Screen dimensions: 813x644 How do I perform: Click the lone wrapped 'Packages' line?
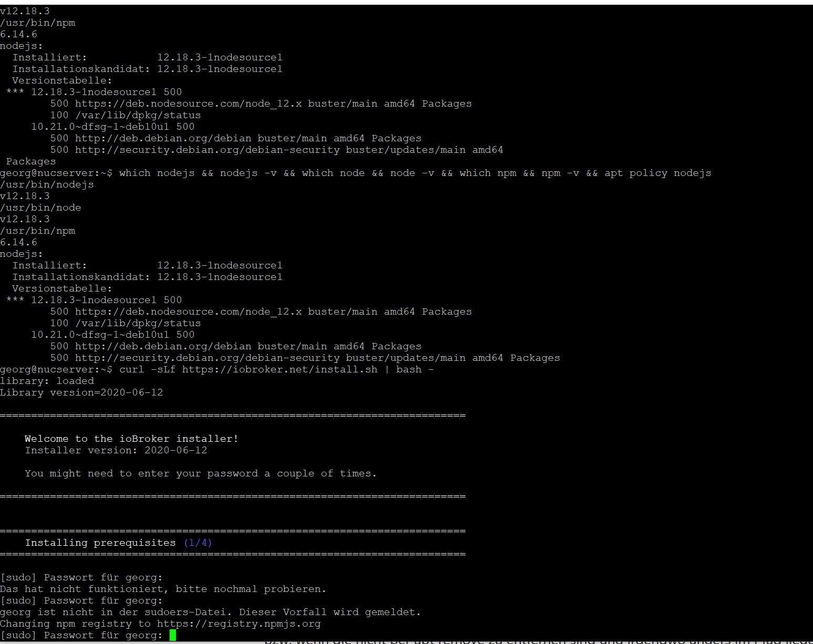[31, 162]
